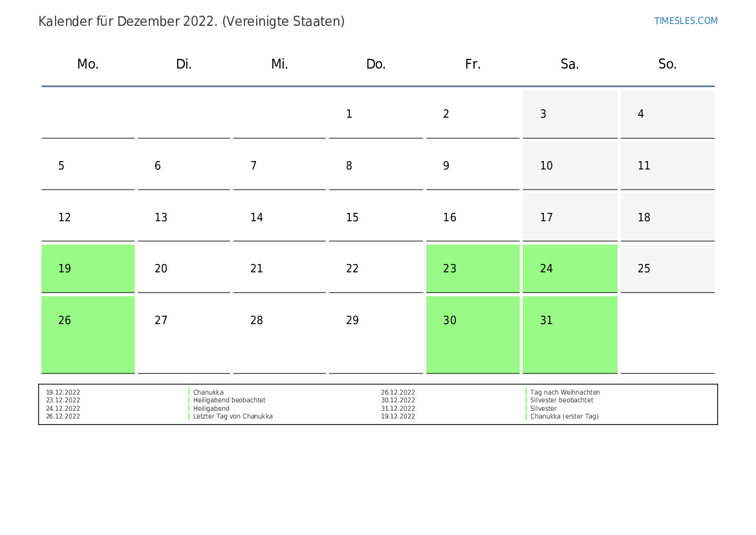Click the Mi. weekday header

(279, 64)
